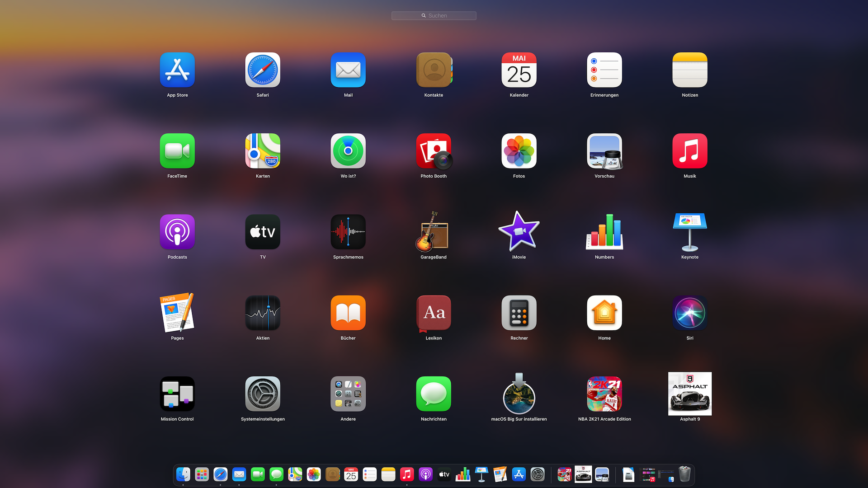Click the Siri icon

pyautogui.click(x=689, y=313)
